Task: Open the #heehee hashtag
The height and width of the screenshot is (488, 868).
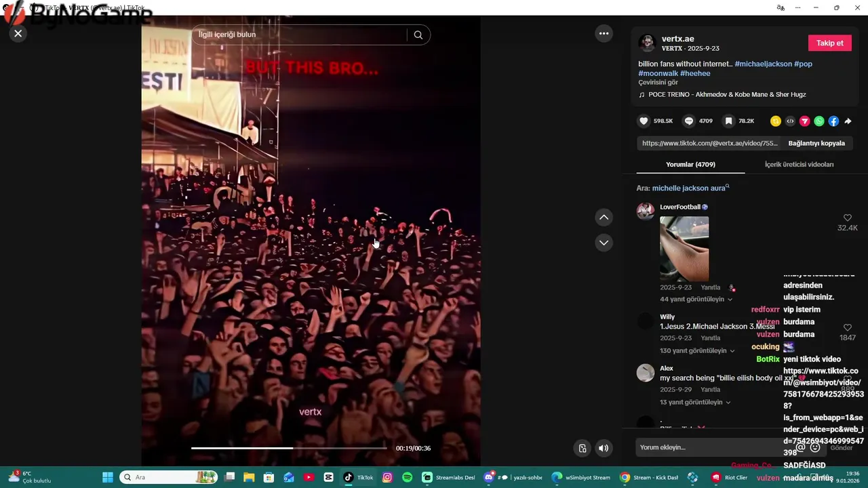Action: click(695, 73)
